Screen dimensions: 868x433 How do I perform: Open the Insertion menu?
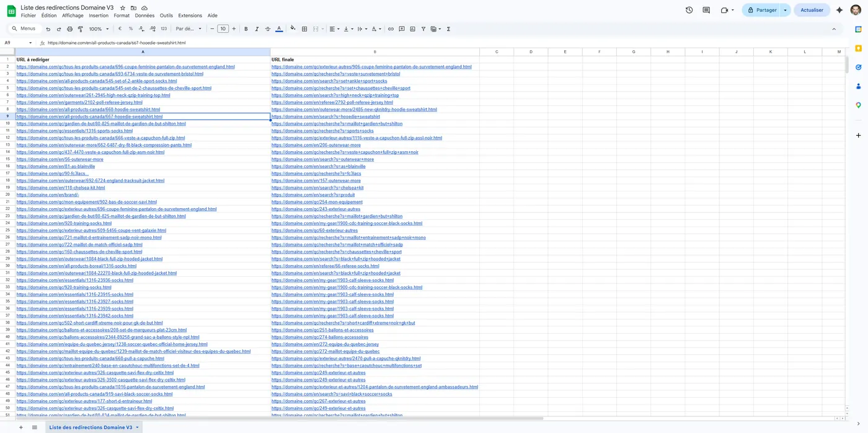point(99,15)
